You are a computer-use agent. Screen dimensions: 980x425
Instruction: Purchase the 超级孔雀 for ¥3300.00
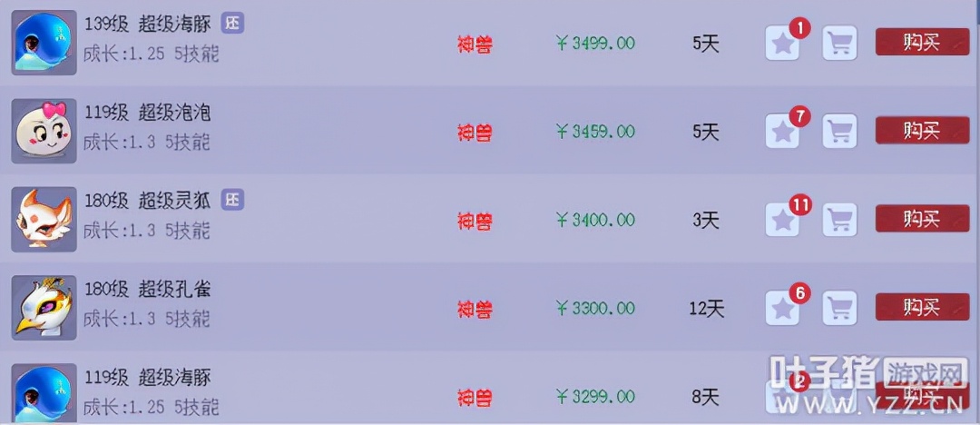pyautogui.click(x=922, y=307)
